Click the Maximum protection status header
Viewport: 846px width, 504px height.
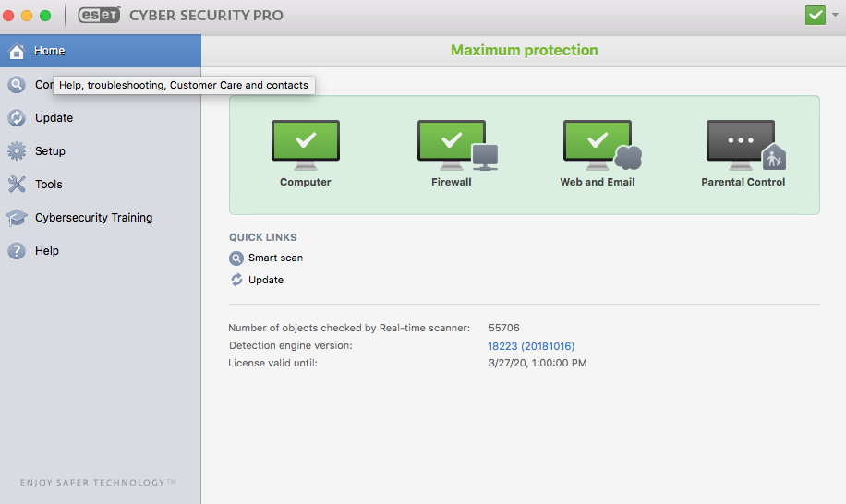point(524,51)
